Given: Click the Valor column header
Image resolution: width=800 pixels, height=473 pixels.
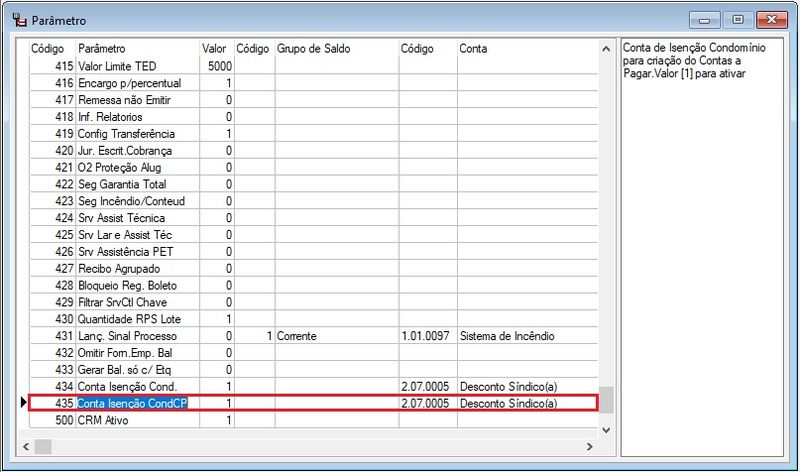Looking at the screenshot, I should [214, 48].
